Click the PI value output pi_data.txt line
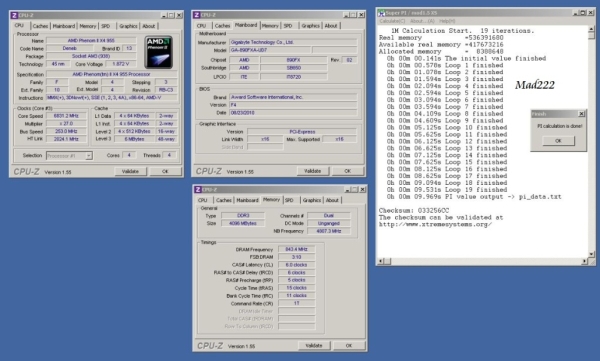600x361 pixels. tap(474, 197)
